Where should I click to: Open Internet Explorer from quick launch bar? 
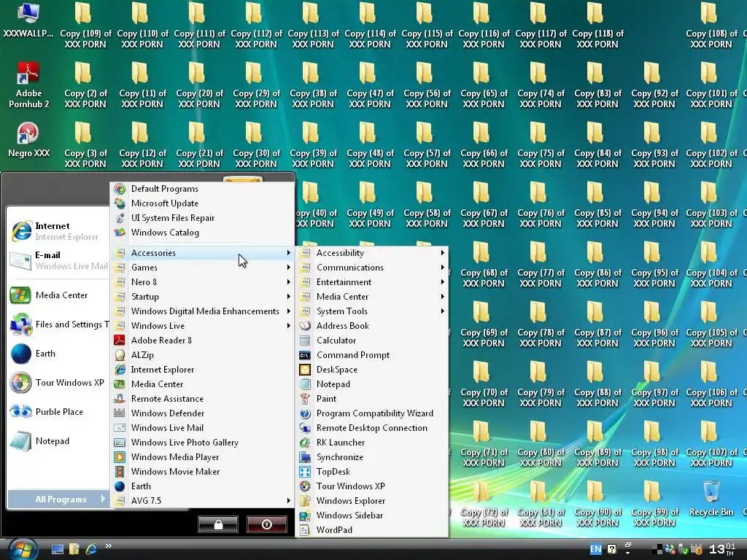point(91,550)
